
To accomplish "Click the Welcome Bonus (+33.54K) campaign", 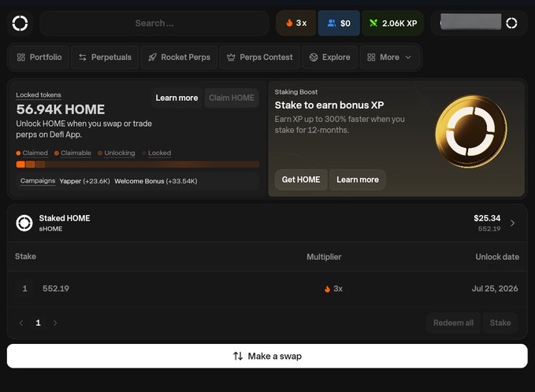I will [x=155, y=181].
